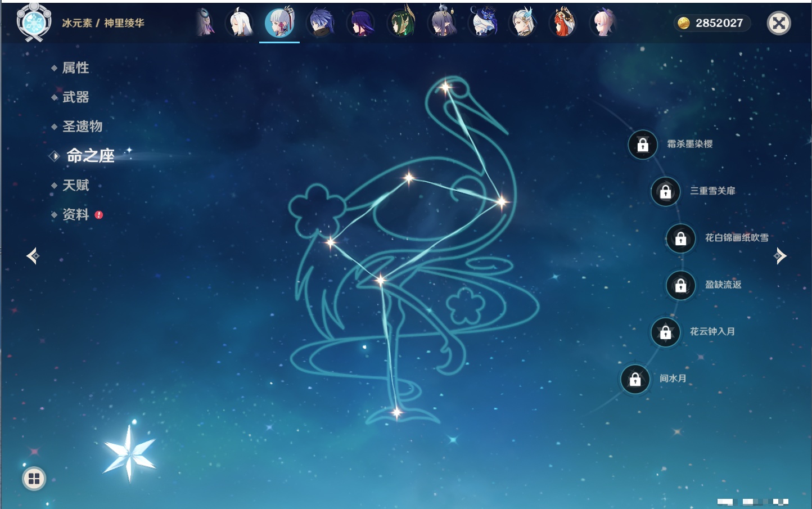Open the 资料 profile tab with red alert
Image resolution: width=812 pixels, height=509 pixels.
(x=75, y=214)
